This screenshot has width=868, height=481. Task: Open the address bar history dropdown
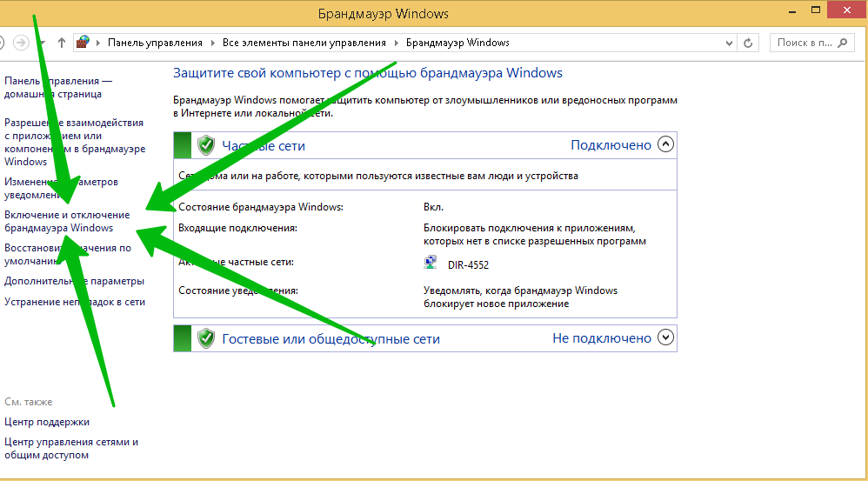click(x=729, y=43)
